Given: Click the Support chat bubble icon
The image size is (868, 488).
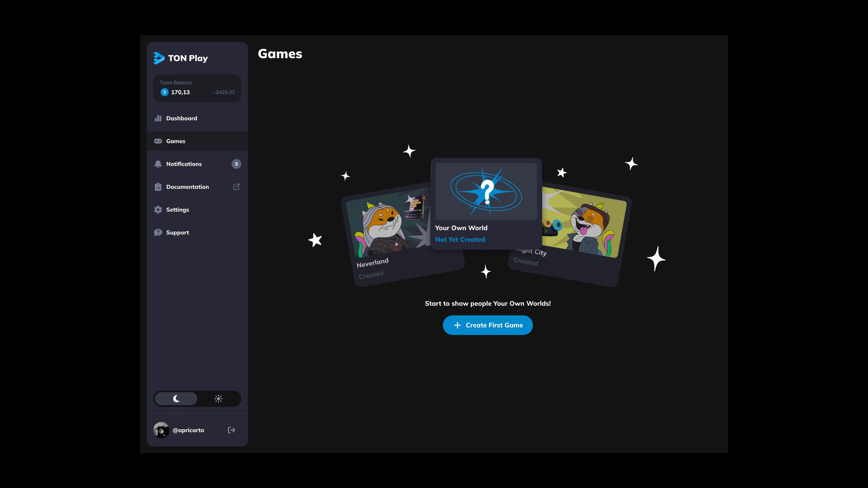Looking at the screenshot, I should 158,232.
